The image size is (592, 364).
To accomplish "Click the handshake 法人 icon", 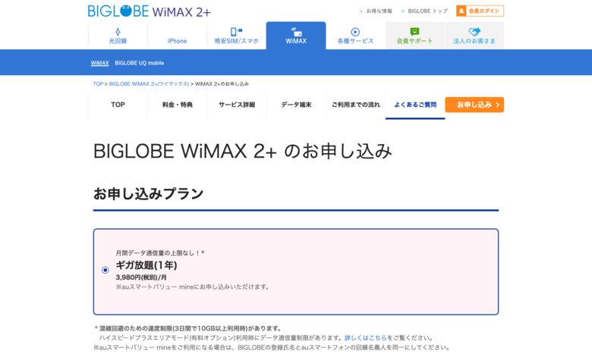I will [x=474, y=32].
